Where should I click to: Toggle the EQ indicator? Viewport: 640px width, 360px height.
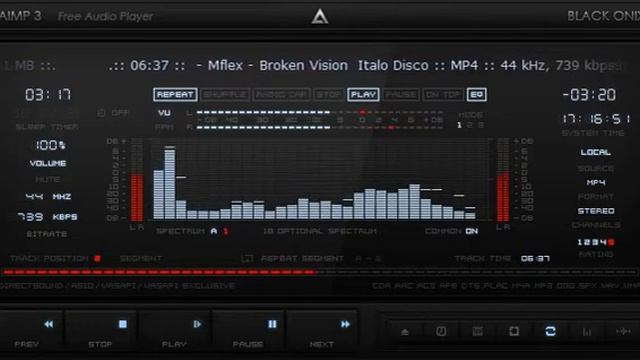476,95
